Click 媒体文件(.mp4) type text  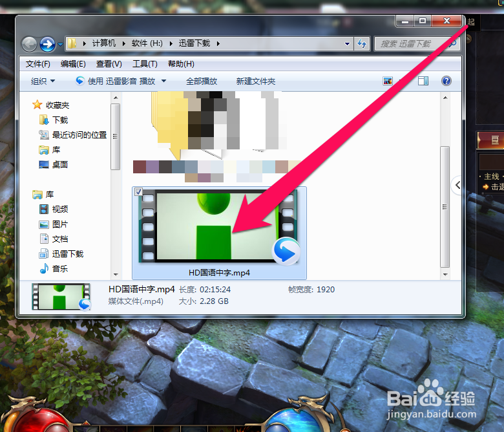[x=136, y=301]
